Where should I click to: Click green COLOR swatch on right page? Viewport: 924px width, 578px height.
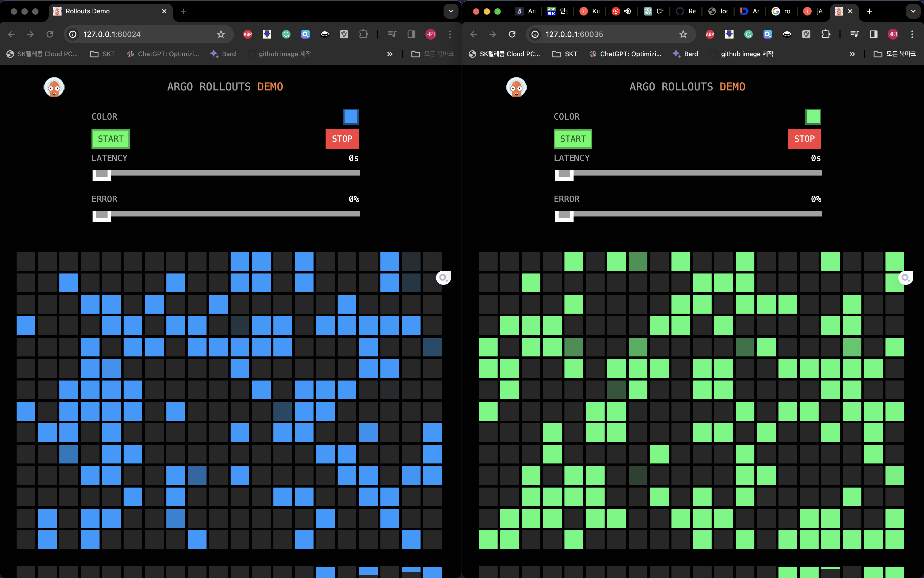coord(813,117)
